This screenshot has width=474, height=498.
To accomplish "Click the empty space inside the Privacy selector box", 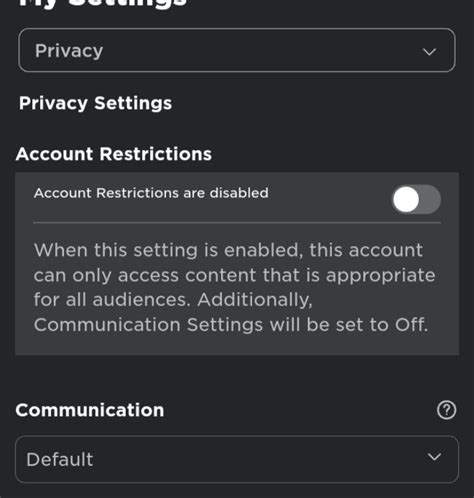I will click(260, 50).
